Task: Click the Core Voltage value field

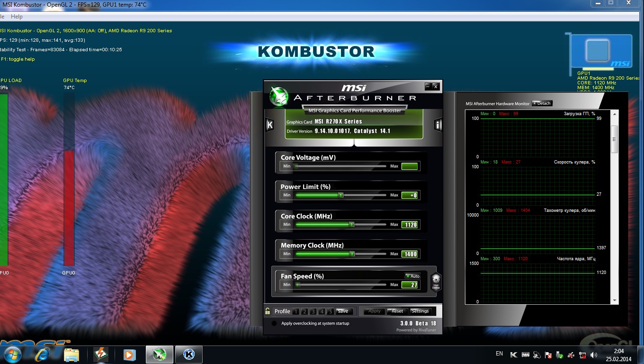Action: tap(410, 166)
